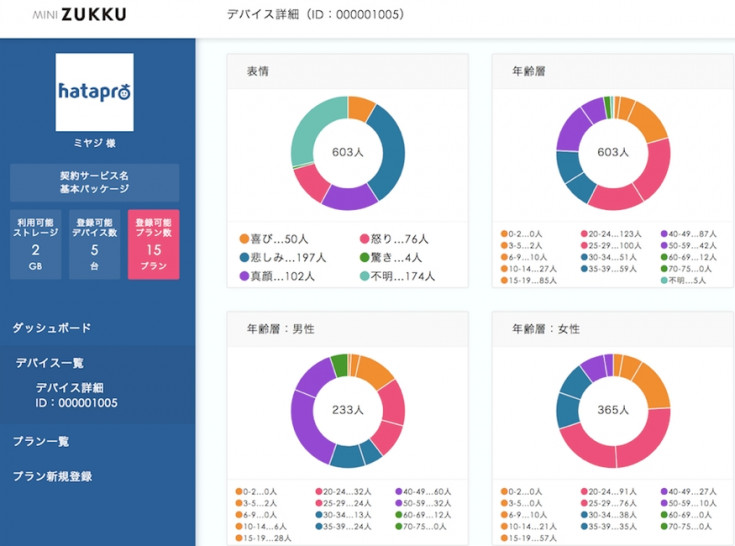Hide 25-29 series in 年齢層：女性 legend

[585, 503]
